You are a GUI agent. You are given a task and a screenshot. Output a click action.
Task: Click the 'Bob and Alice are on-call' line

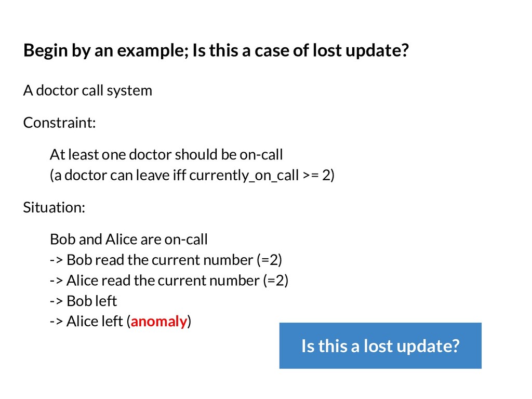click(129, 239)
